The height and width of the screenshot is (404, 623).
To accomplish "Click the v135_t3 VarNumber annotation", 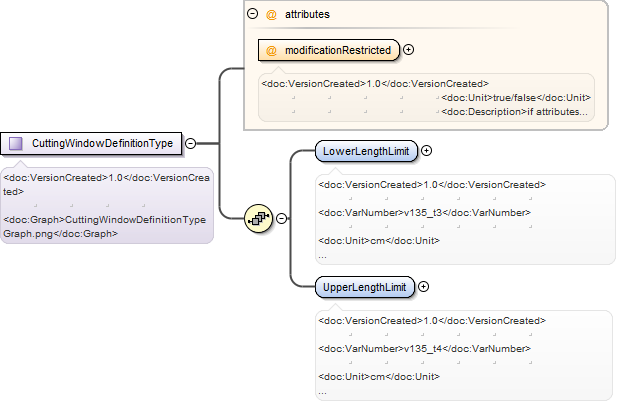I will tap(424, 213).
